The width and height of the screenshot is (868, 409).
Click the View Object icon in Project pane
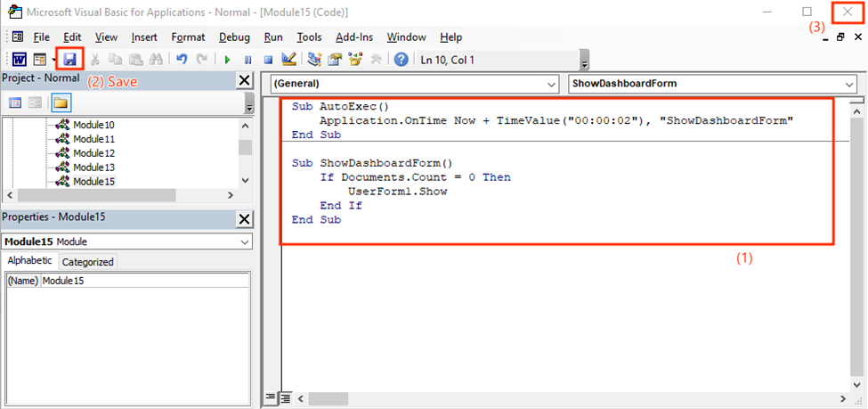(35, 103)
